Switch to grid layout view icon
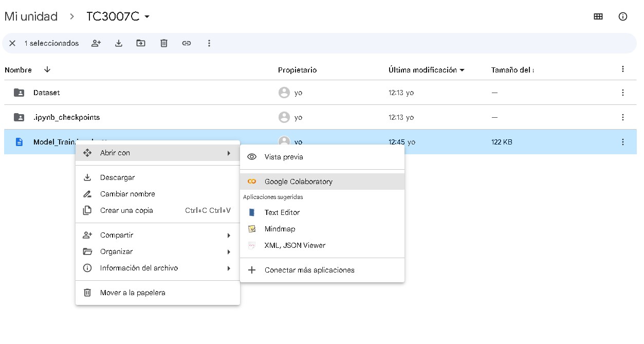Screen dimensions: 644x344 tap(598, 16)
